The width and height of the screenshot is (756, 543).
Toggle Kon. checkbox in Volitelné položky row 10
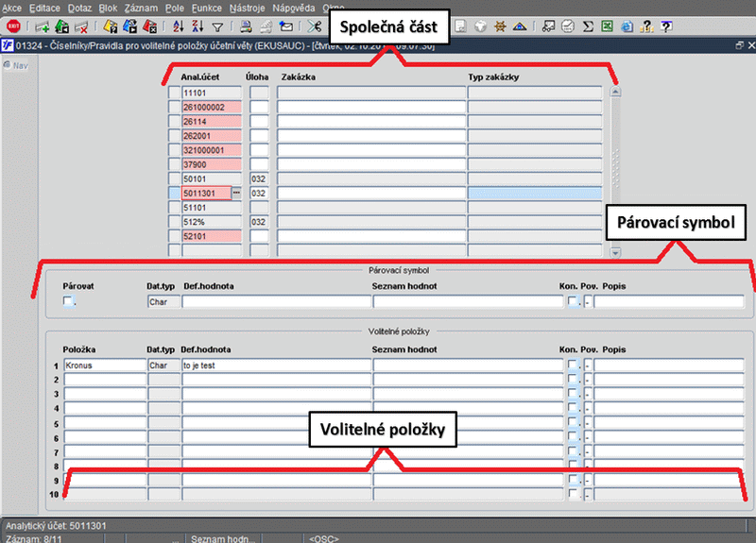573,494
